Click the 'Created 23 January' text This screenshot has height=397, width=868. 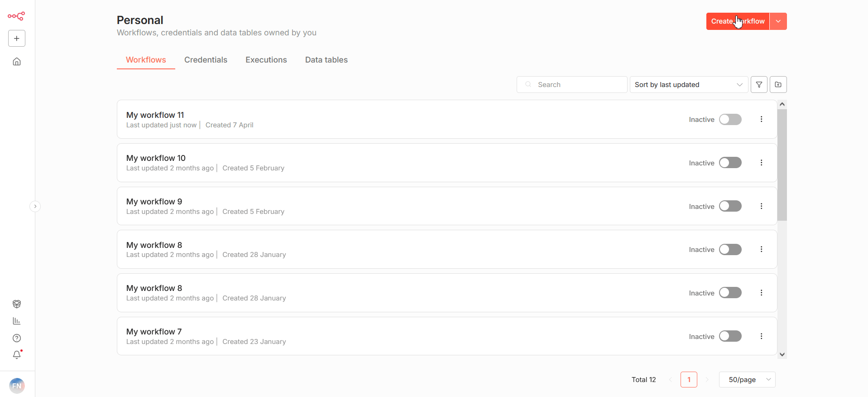(254, 342)
